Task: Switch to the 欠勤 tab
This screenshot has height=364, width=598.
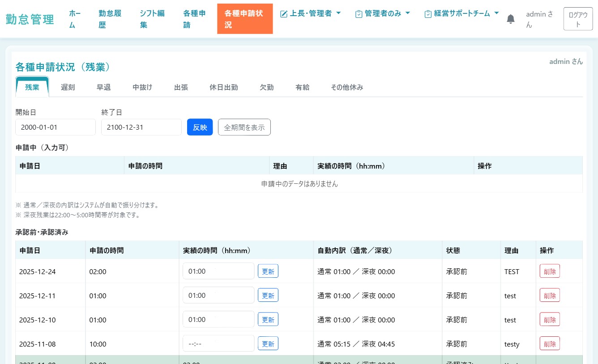Action: pyautogui.click(x=267, y=87)
